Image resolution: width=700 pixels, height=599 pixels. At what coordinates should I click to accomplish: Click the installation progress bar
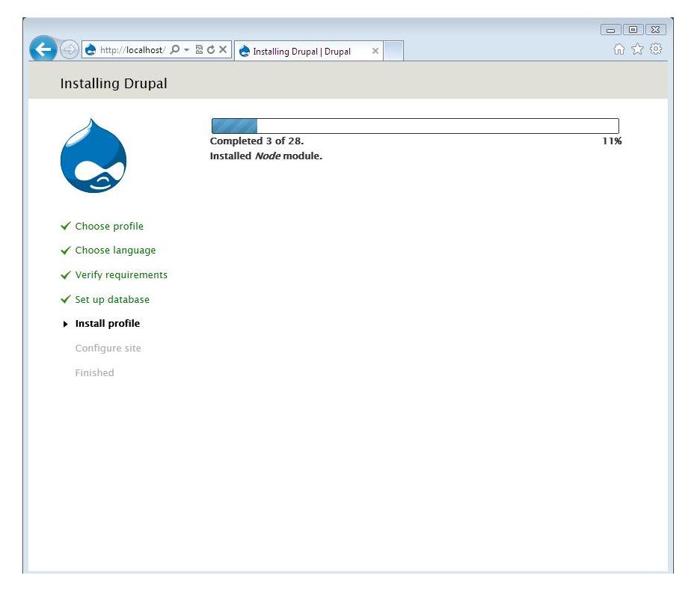[x=415, y=126]
